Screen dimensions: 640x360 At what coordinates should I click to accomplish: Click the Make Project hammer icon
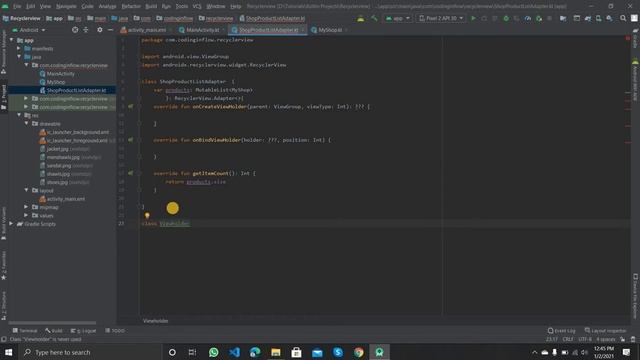(374, 18)
